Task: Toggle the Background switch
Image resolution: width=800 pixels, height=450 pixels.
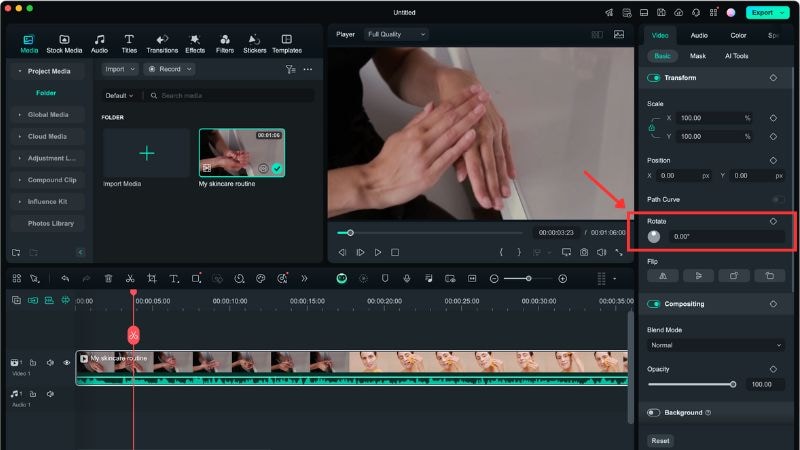Action: pyautogui.click(x=654, y=413)
